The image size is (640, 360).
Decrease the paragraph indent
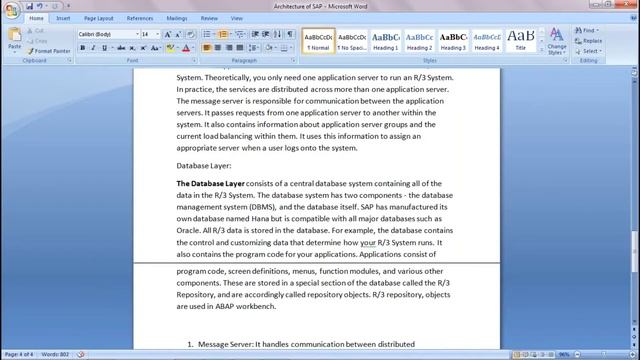255,34
